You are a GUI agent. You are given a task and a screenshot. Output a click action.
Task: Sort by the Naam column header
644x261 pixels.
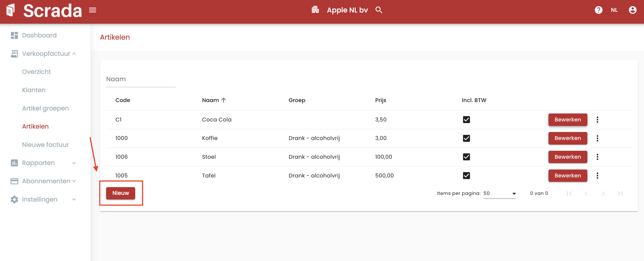[211, 100]
